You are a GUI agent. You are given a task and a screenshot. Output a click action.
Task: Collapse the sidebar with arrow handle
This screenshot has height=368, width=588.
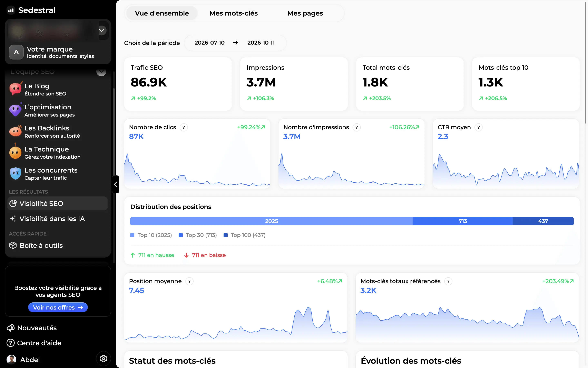pyautogui.click(x=116, y=184)
